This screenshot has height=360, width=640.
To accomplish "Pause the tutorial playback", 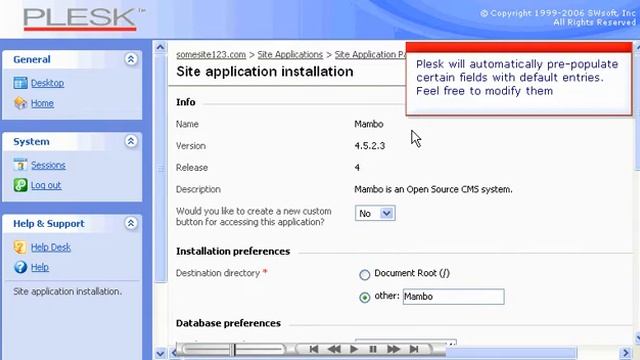I will point(373,349).
